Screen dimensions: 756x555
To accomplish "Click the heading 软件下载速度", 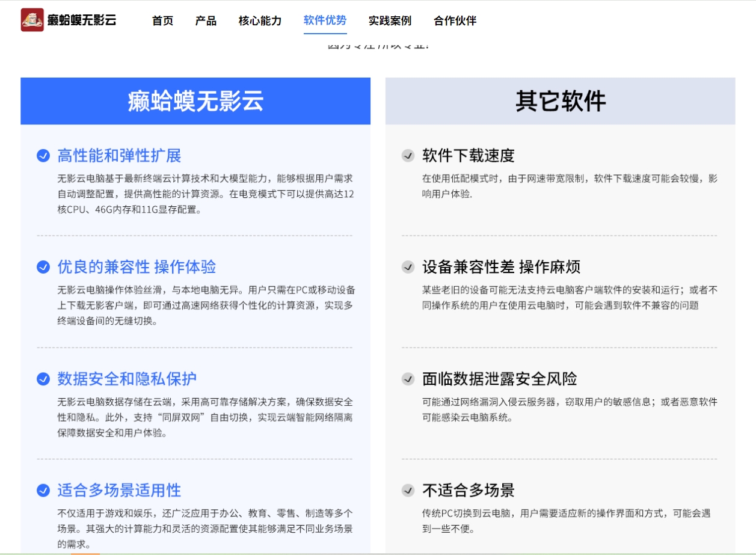I will (x=469, y=156).
